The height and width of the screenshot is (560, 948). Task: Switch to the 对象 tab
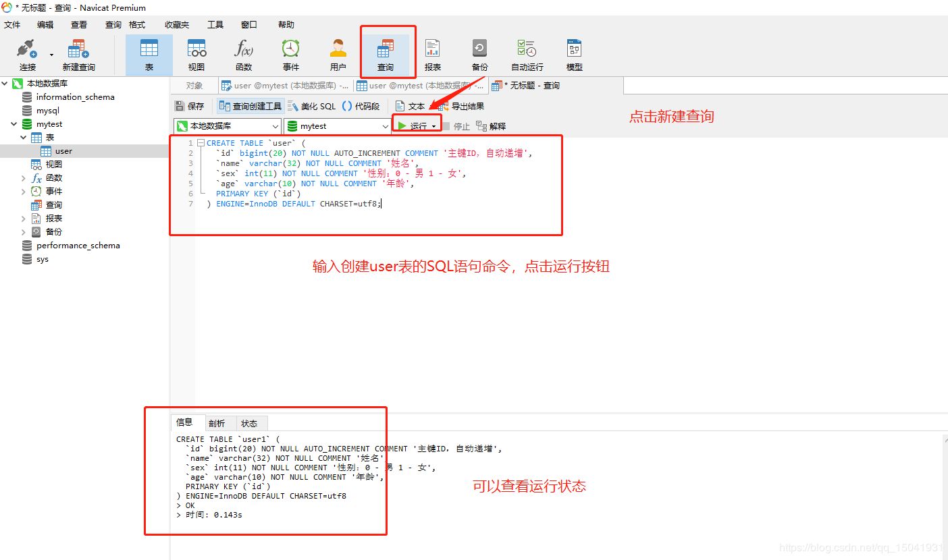tap(194, 86)
